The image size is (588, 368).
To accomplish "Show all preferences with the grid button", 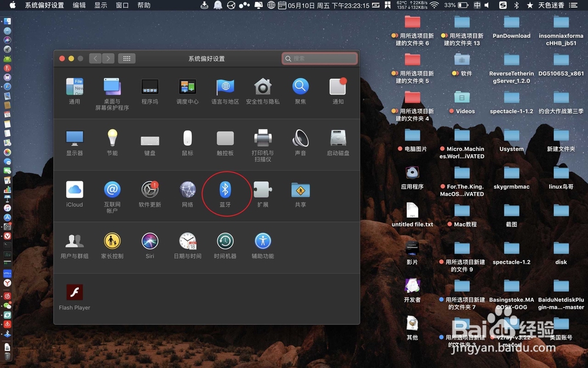I will click(x=127, y=58).
